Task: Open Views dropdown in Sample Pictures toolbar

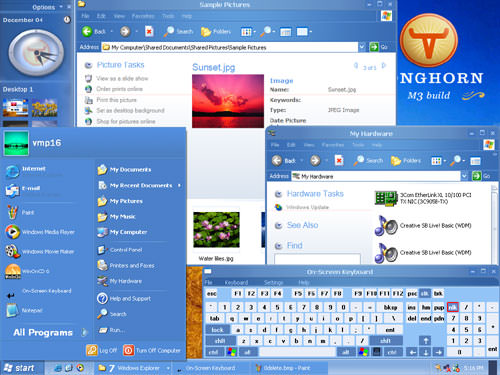Action: (x=248, y=32)
